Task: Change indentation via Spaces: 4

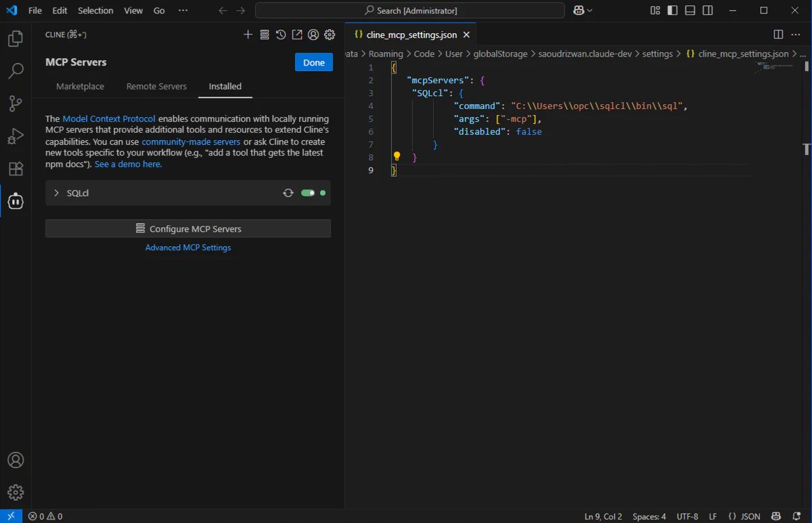Action: click(x=649, y=516)
